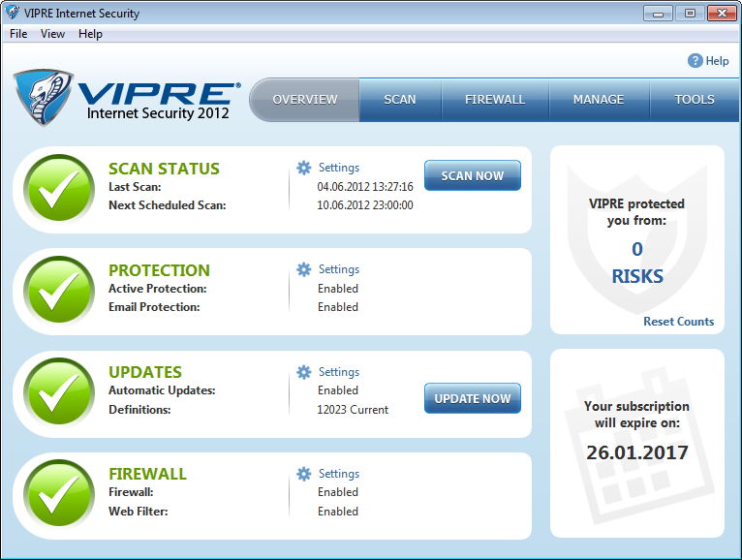Click the green checkmark beside Updates
Viewport: 742px width, 560px height.
point(60,394)
